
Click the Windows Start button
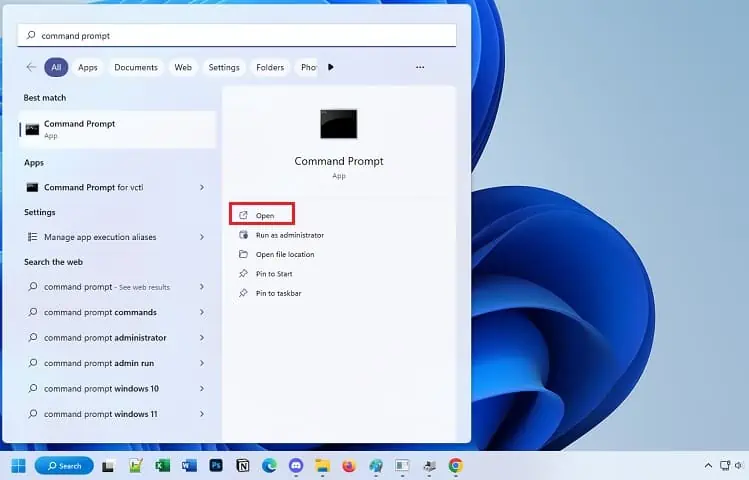(19, 466)
